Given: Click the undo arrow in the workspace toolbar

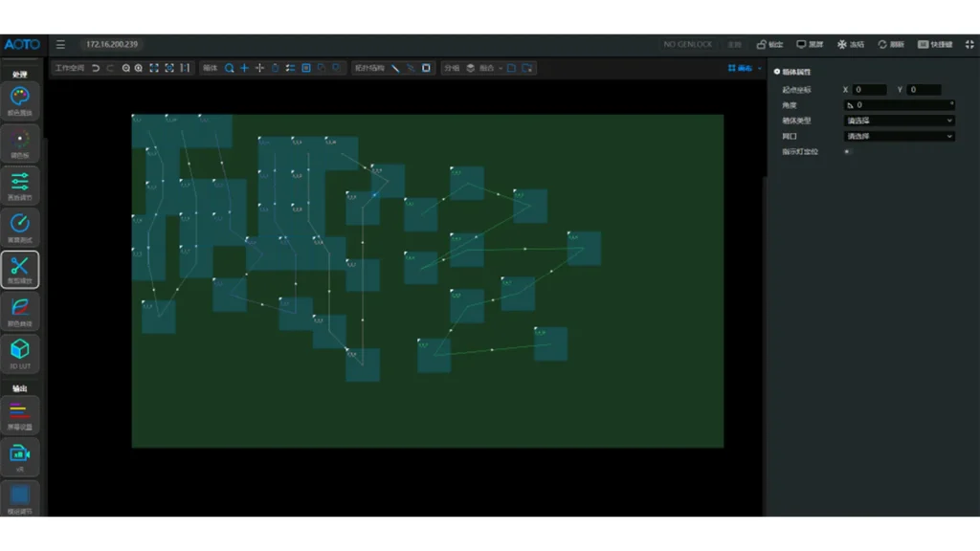Looking at the screenshot, I should (96, 68).
